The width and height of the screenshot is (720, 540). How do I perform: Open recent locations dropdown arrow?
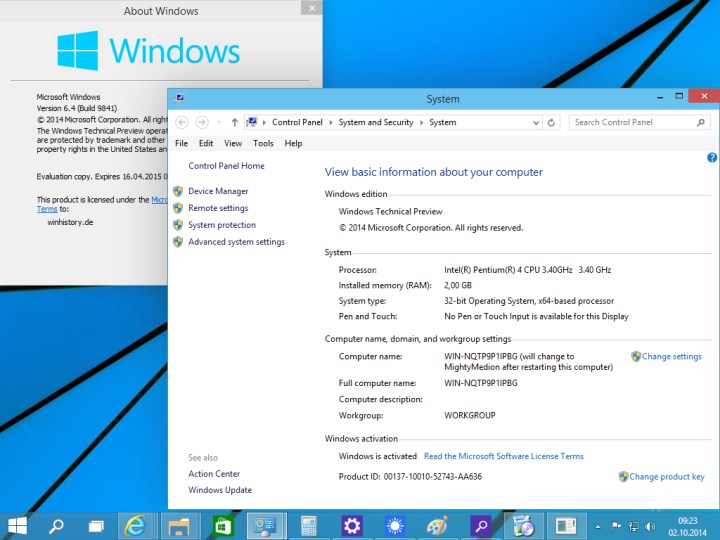[x=219, y=122]
